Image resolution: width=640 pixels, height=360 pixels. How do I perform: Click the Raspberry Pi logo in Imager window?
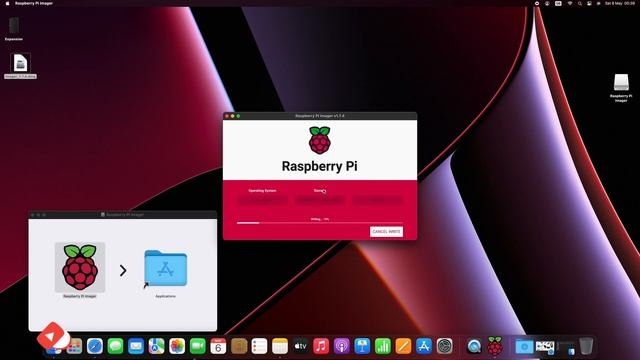coord(320,140)
